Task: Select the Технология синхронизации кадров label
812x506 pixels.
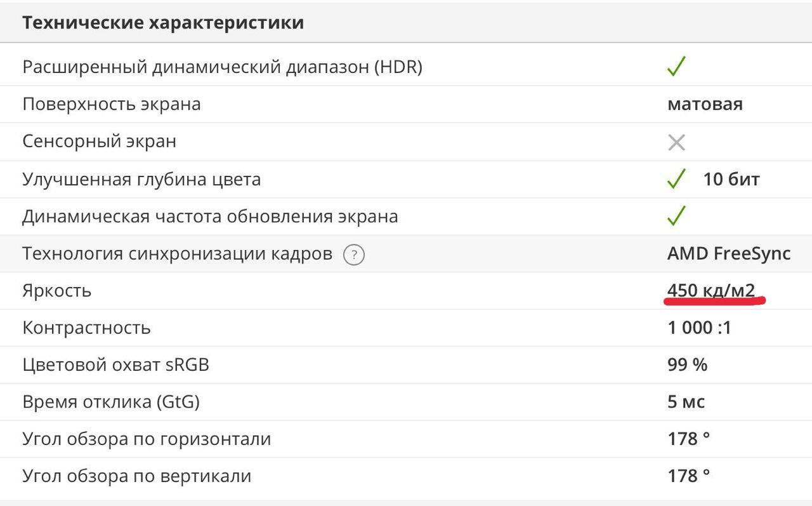Action: point(177,254)
